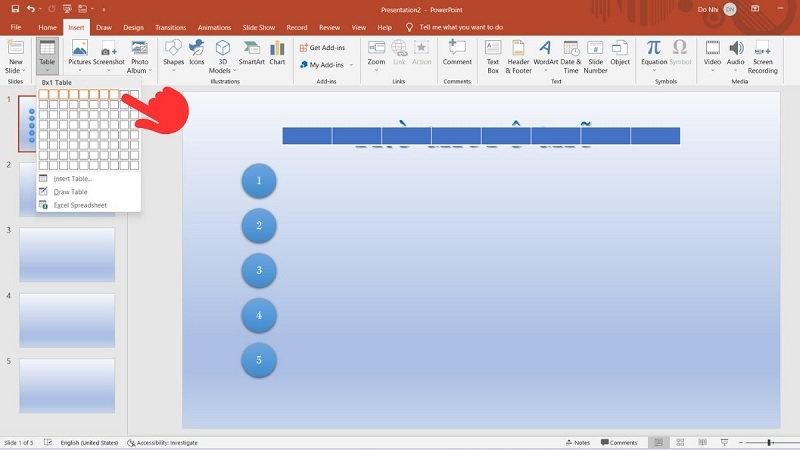
Task: Switch to Slide Sorter view
Action: pos(680,442)
